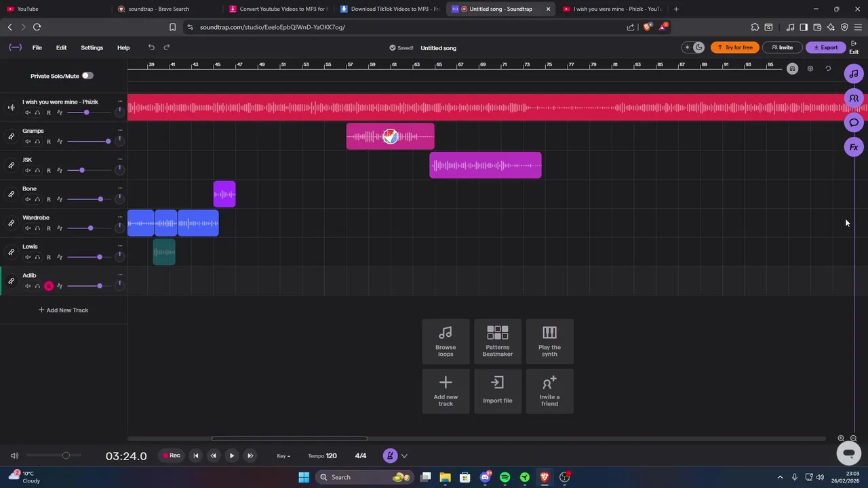868x488 pixels.
Task: Click the Soundtrap logo icon
Action: pos(15,47)
